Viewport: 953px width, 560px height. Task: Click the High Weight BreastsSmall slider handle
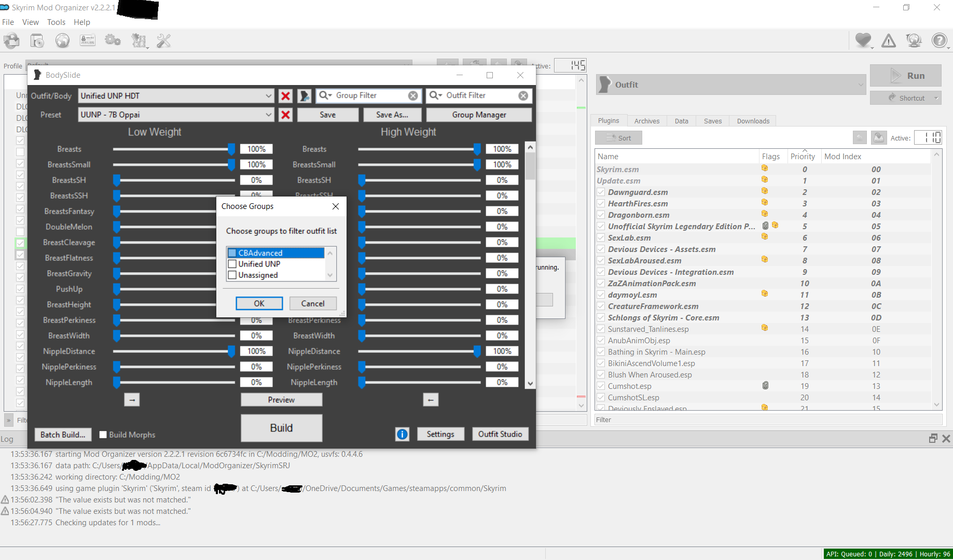477,164
